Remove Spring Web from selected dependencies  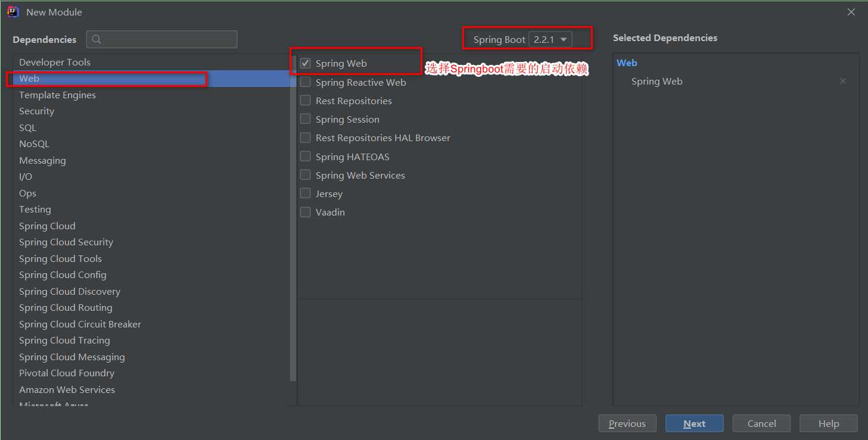(x=843, y=82)
